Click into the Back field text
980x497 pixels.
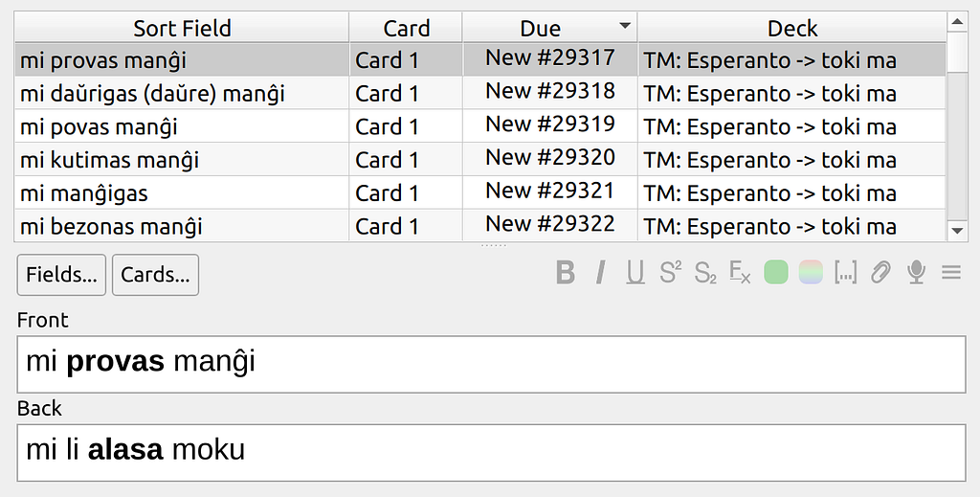tap(491, 453)
